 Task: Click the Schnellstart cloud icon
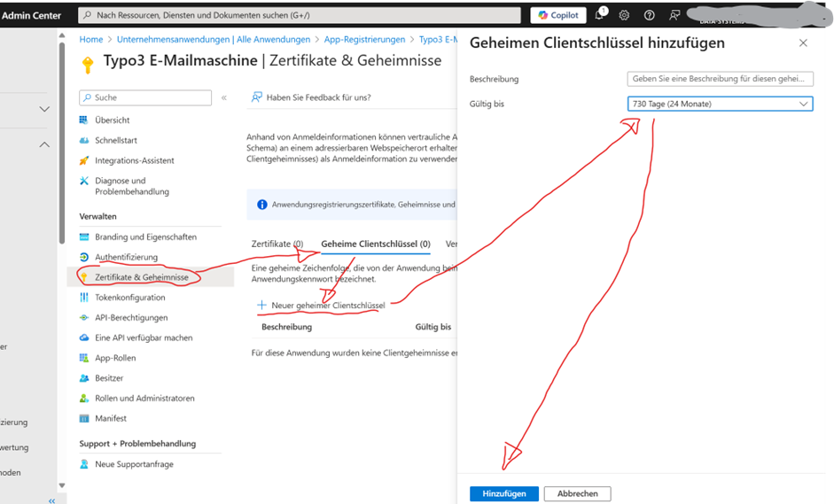coord(83,140)
